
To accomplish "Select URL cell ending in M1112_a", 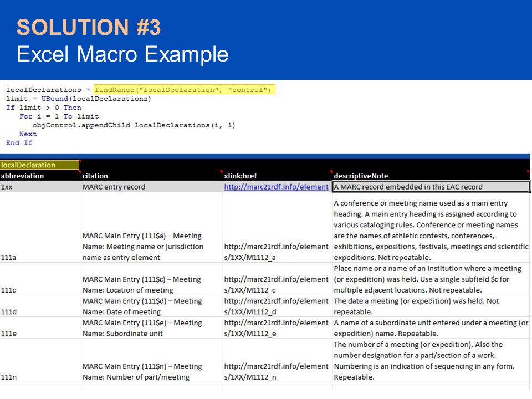I will pos(277,228).
